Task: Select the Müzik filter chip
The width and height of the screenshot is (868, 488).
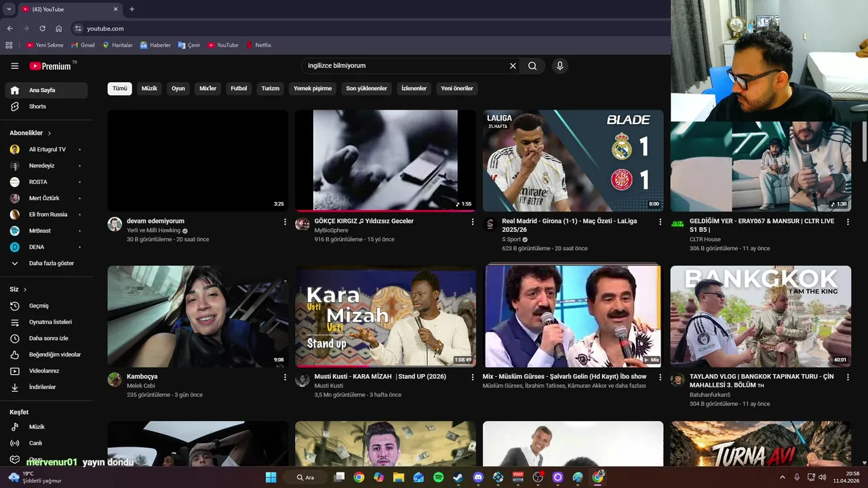Action: pos(149,88)
